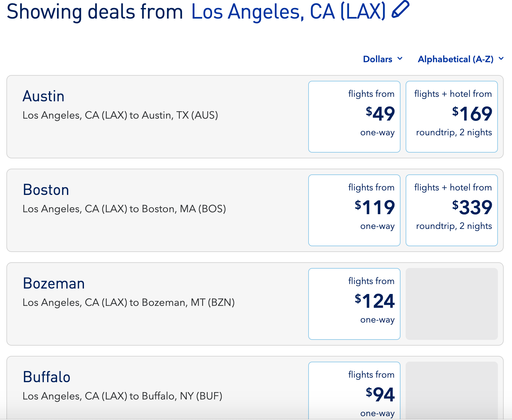Screen dimensions: 512x420
Task: Choose Austin flights + hotel from $169
Action: [x=452, y=117]
